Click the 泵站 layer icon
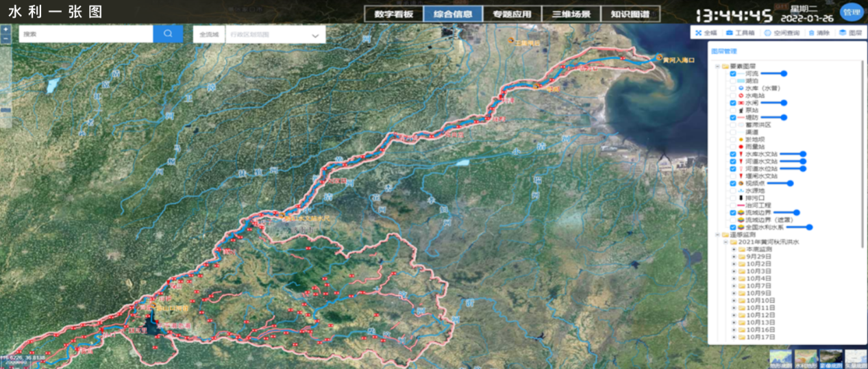Image resolution: width=868 pixels, height=369 pixels. pyautogui.click(x=741, y=110)
